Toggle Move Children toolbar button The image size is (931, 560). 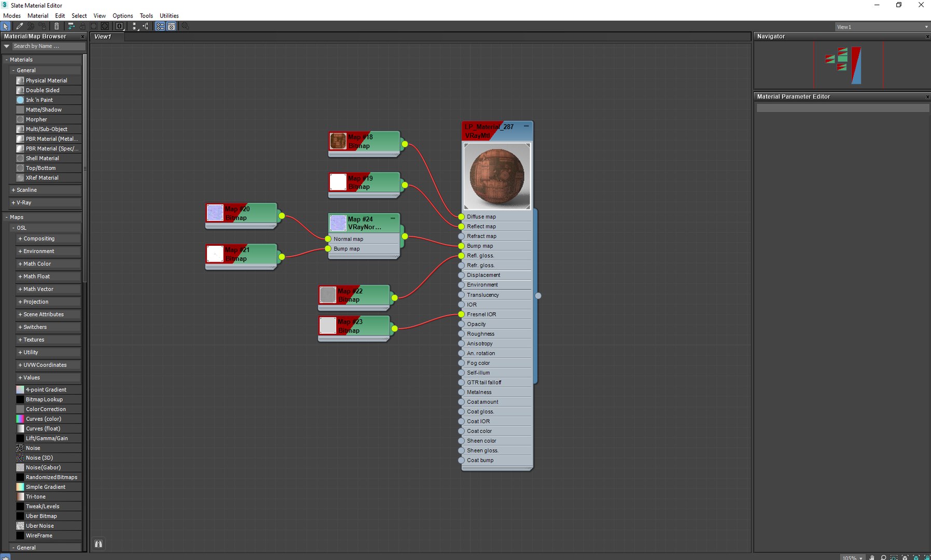click(71, 26)
